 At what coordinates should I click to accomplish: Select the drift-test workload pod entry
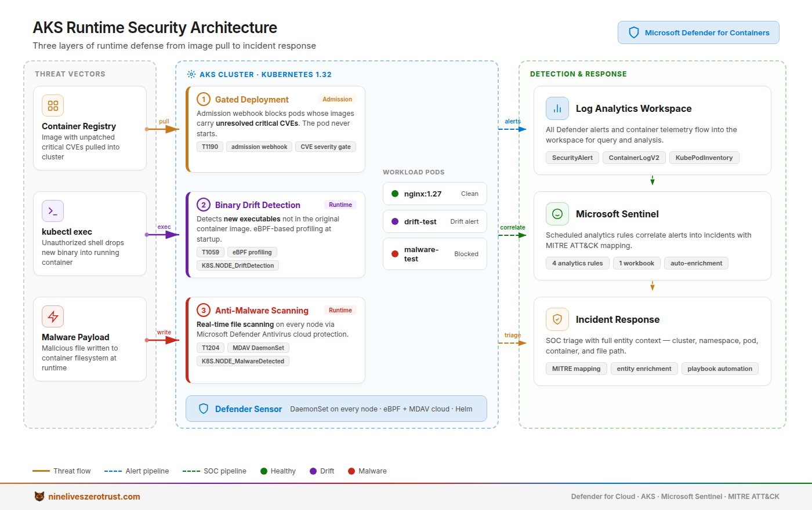(x=434, y=221)
